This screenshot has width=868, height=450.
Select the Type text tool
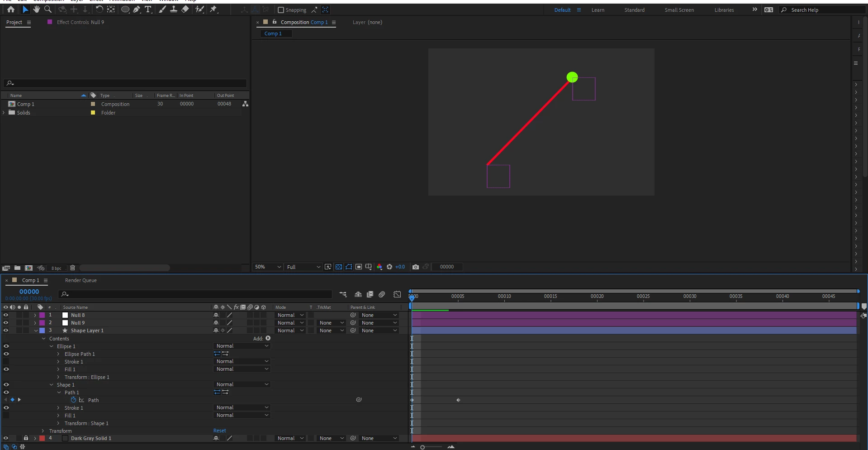(148, 10)
